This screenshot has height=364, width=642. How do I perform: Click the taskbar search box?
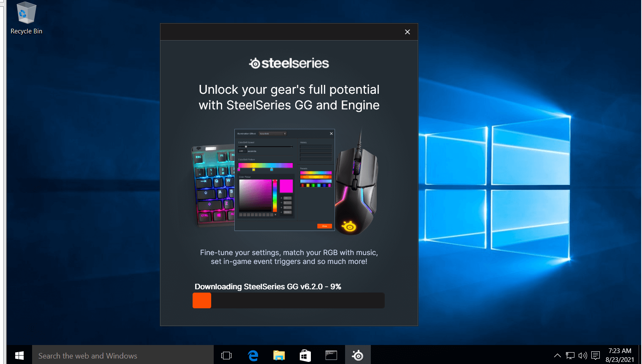123,356
